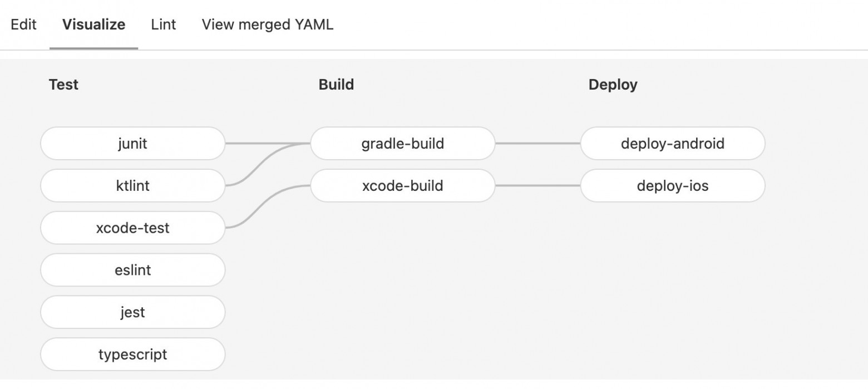Select the typescript job node

132,354
